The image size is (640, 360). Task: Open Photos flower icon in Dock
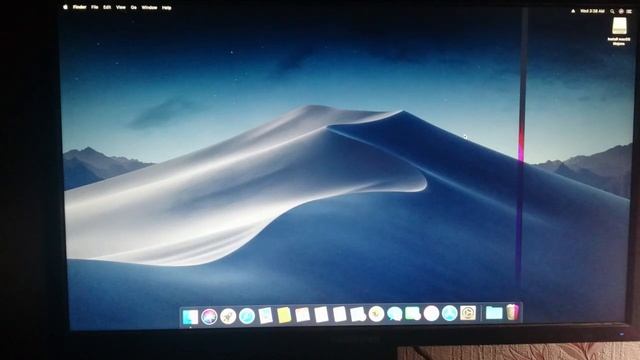[376, 314]
